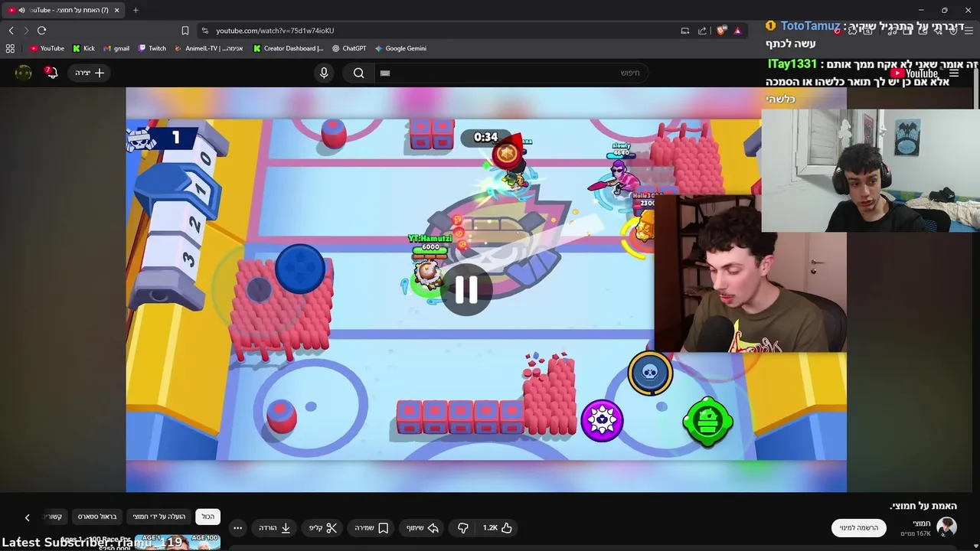Click the skull attack button in game
This screenshot has width=980, height=551.
[650, 373]
